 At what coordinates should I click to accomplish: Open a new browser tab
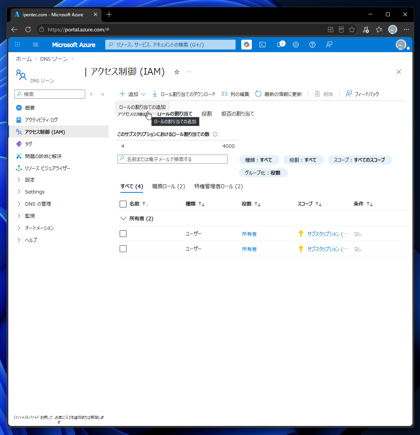click(109, 15)
